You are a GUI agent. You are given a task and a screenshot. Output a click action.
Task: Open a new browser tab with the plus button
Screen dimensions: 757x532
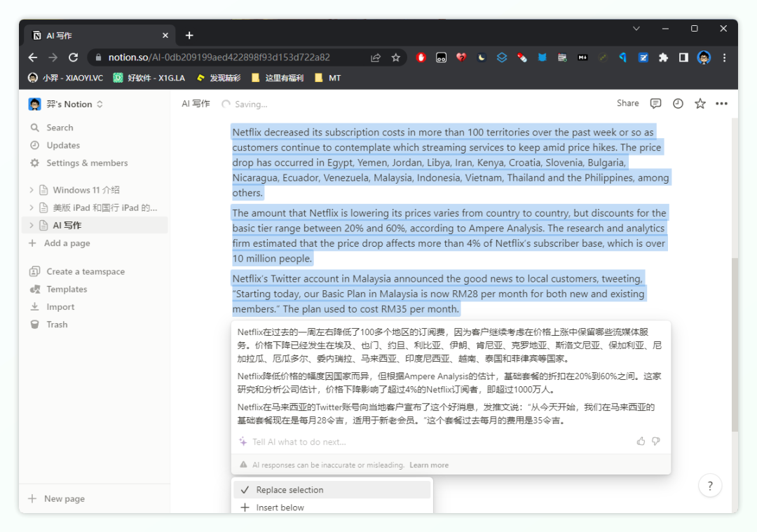(189, 35)
